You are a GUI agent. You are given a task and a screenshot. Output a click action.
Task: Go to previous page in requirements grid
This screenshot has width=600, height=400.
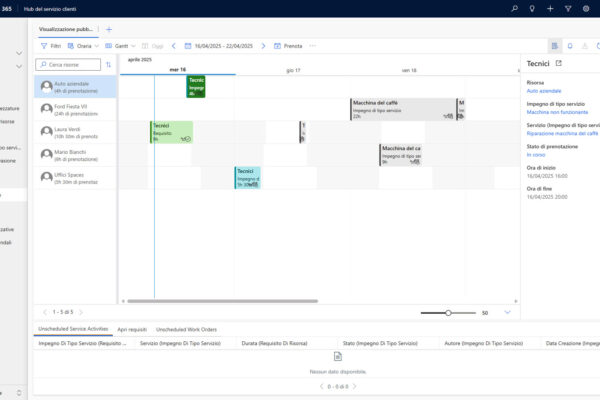(x=321, y=387)
